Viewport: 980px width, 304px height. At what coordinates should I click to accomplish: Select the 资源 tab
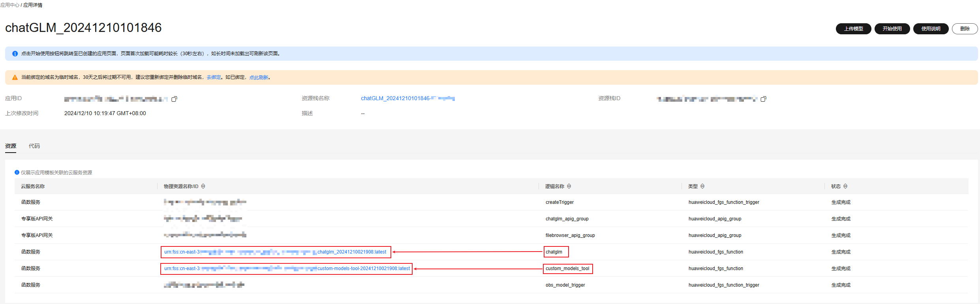pos(11,146)
